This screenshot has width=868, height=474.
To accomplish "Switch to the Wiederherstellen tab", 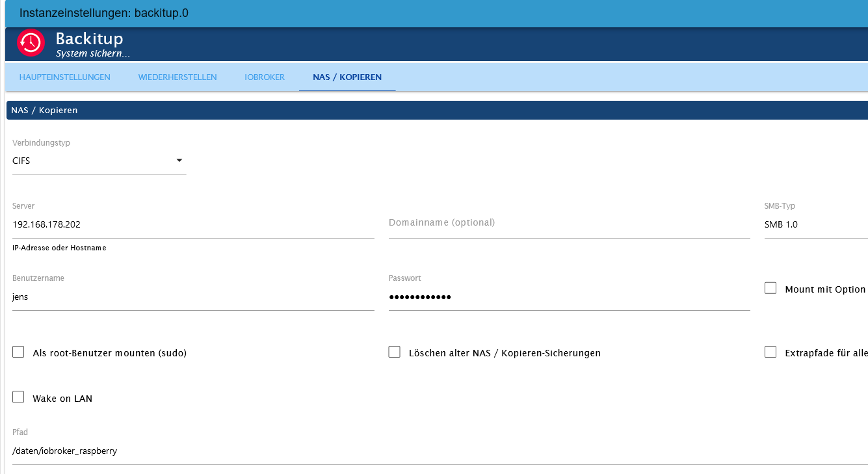I will [x=178, y=77].
